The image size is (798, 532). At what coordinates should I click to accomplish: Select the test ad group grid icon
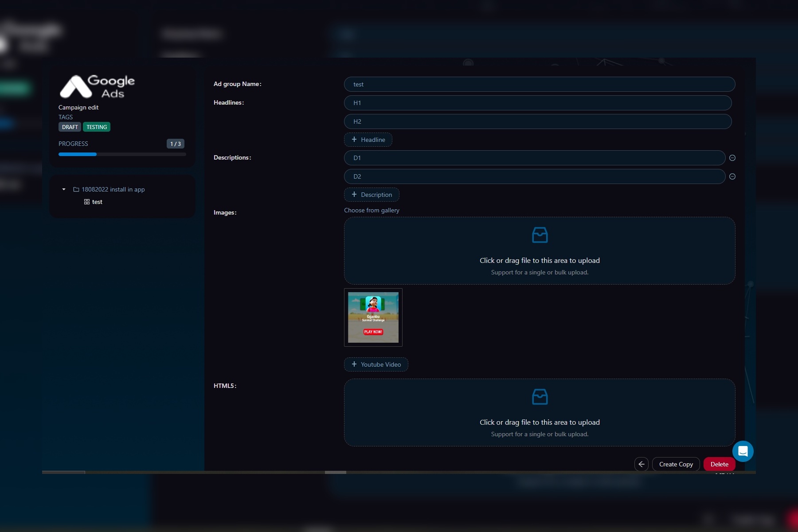click(x=87, y=202)
